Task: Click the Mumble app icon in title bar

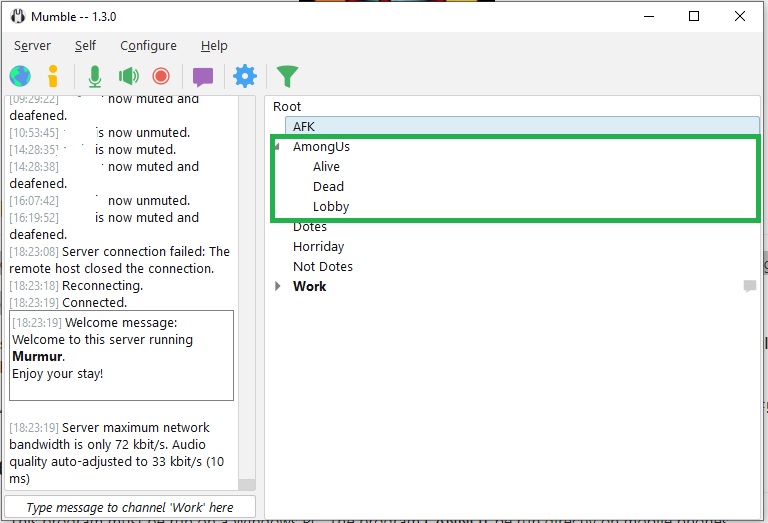Action: tap(18, 16)
